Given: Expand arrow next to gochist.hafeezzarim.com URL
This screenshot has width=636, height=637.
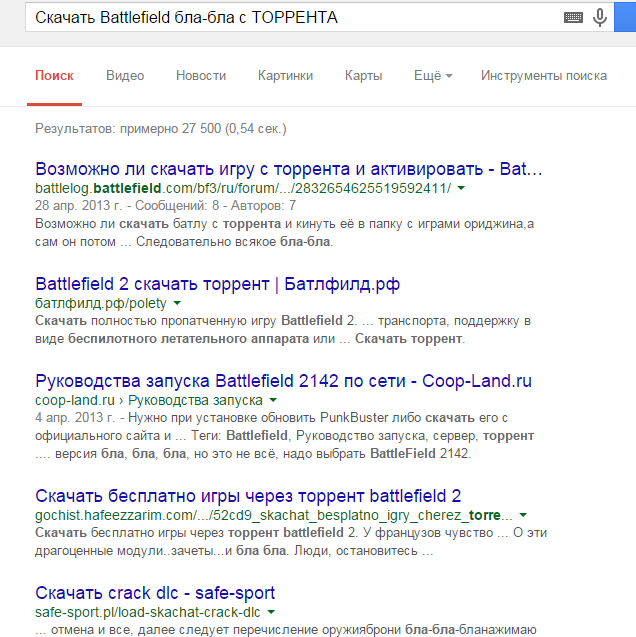Looking at the screenshot, I should pyautogui.click(x=523, y=515).
